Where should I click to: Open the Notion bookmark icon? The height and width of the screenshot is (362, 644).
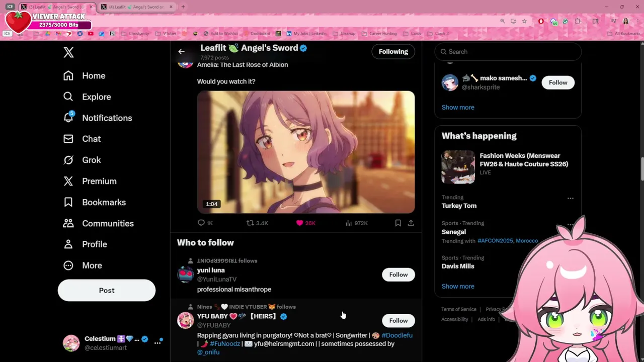pyautogui.click(x=112, y=34)
